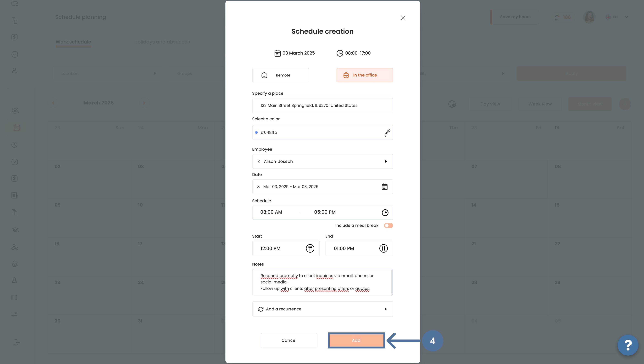Image resolution: width=644 pixels, height=364 pixels.
Task: Go to previous month arrow
Action: pyautogui.click(x=53, y=103)
